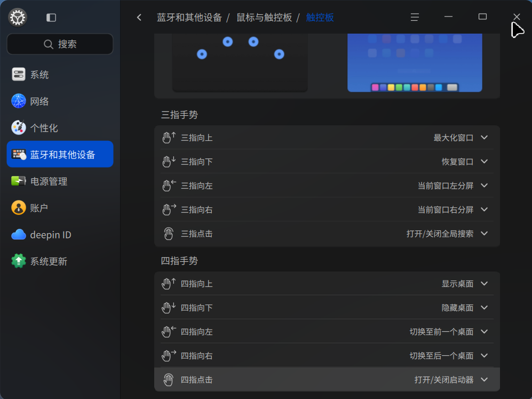532x399 pixels.
Task: Click the 最大化窗口 value
Action: tap(453, 138)
